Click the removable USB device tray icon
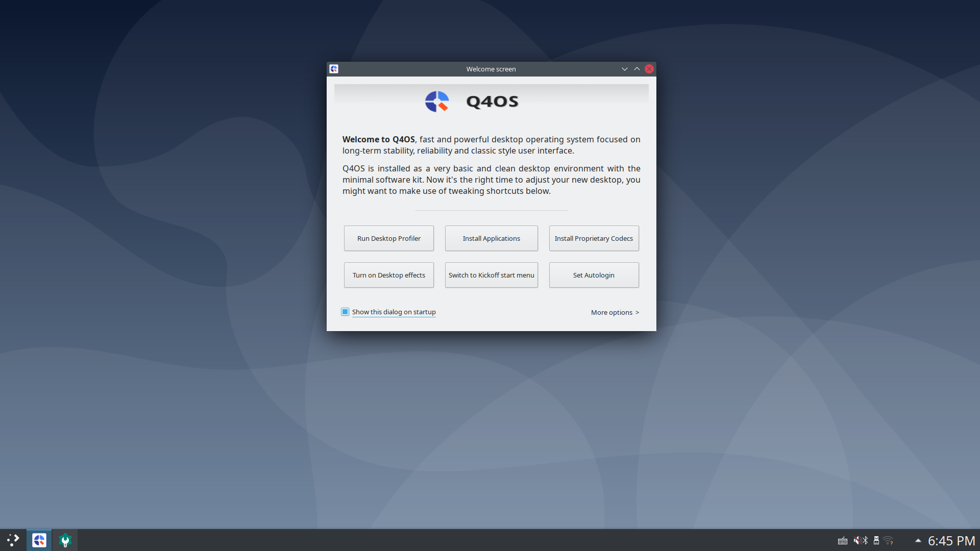The width and height of the screenshot is (980, 551). (x=876, y=541)
